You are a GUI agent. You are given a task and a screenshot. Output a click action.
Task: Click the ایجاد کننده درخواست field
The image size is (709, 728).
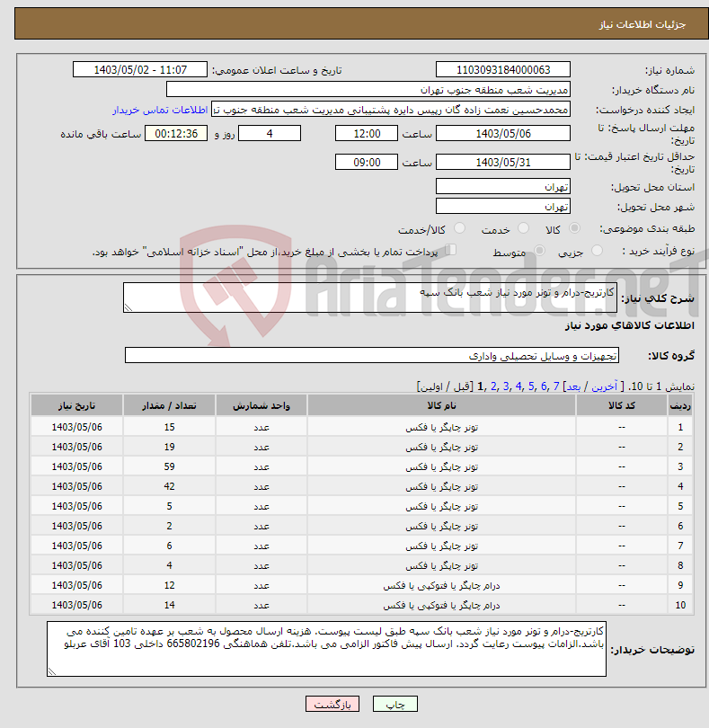tap(391, 110)
